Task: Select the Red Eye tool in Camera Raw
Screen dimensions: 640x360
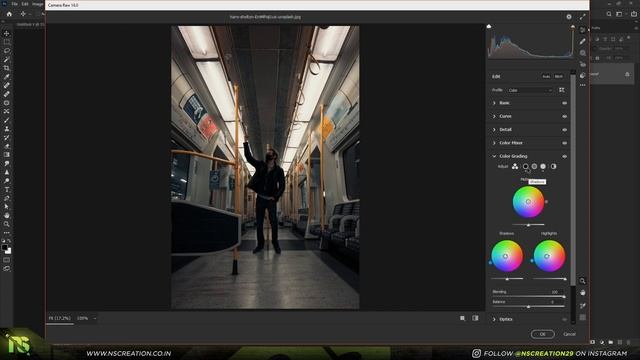Action: (582, 64)
